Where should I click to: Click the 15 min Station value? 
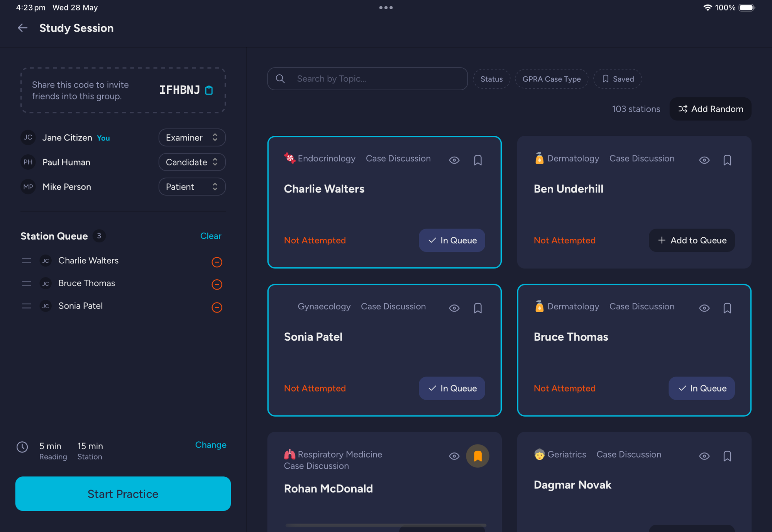[x=90, y=451]
